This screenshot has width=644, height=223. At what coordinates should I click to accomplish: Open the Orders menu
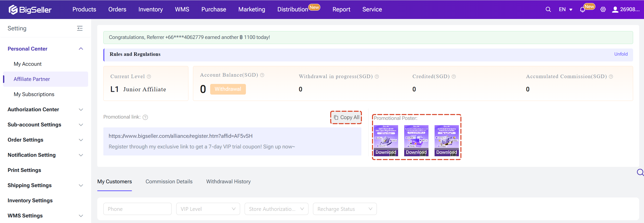pyautogui.click(x=117, y=9)
